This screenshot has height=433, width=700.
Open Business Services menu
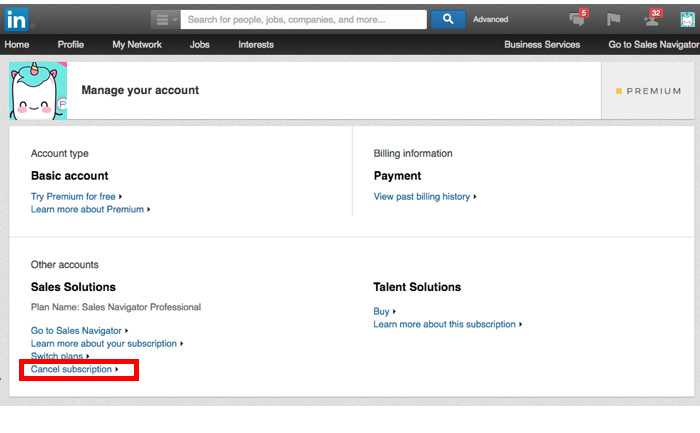tap(542, 45)
